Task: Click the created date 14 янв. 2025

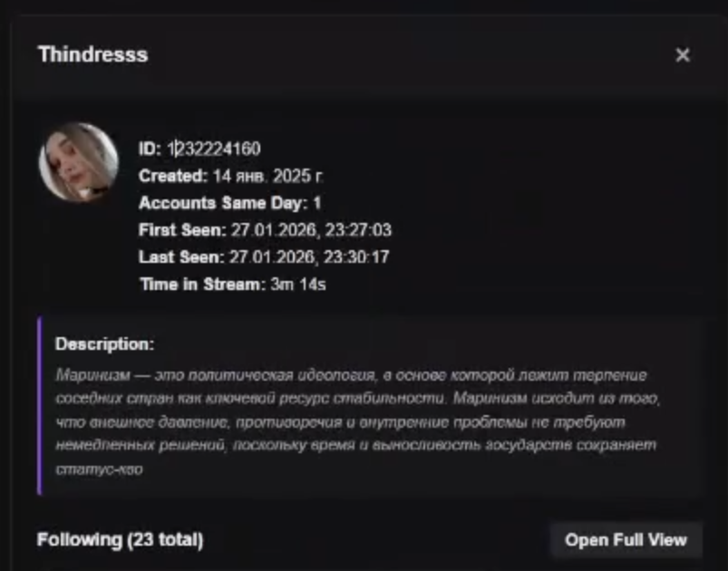Action: tap(268, 176)
